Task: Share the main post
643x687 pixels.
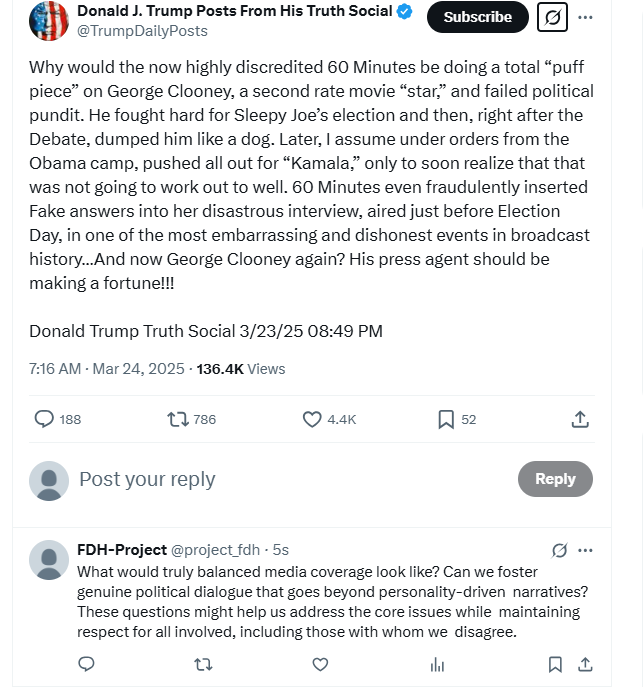Action: click(x=580, y=419)
